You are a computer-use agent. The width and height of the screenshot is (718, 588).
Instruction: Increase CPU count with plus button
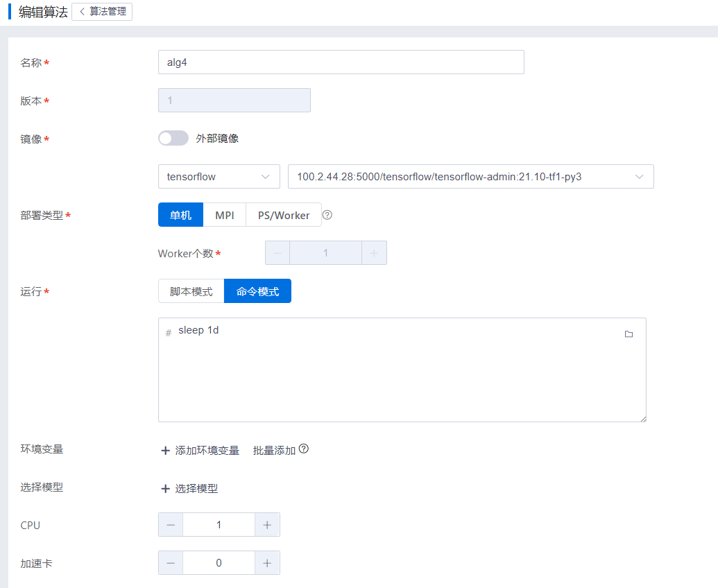[x=267, y=525]
